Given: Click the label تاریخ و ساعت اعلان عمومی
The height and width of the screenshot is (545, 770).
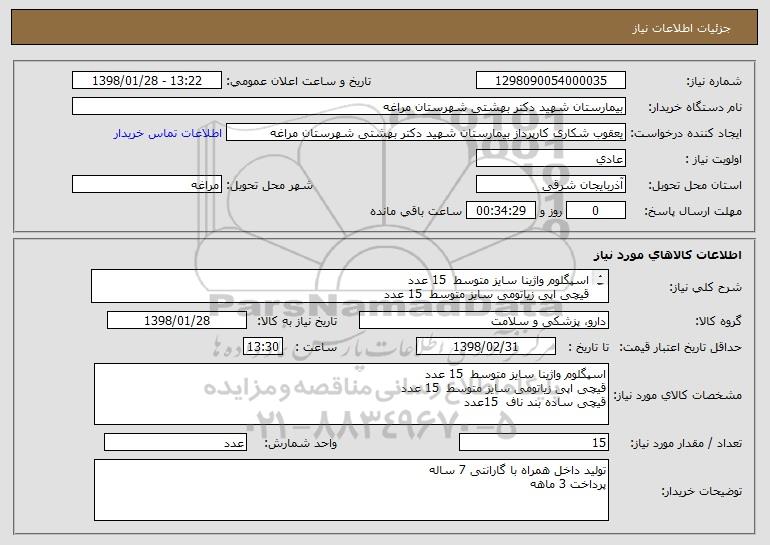Looking at the screenshot, I should pyautogui.click(x=299, y=81).
